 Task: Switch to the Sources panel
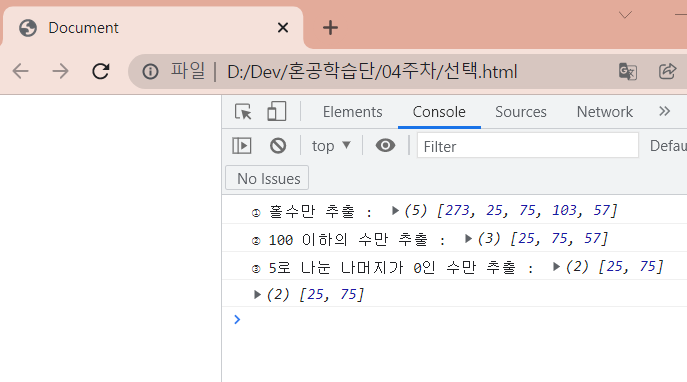(521, 112)
